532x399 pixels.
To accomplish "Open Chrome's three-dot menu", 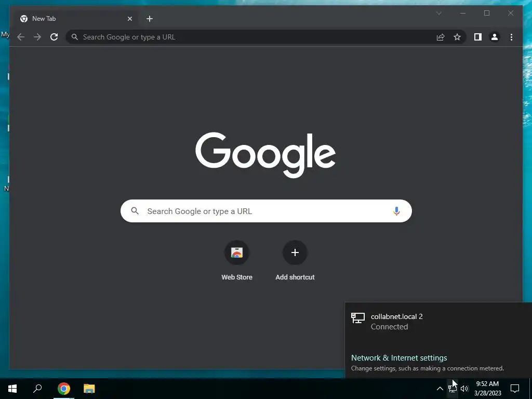I will [511, 37].
